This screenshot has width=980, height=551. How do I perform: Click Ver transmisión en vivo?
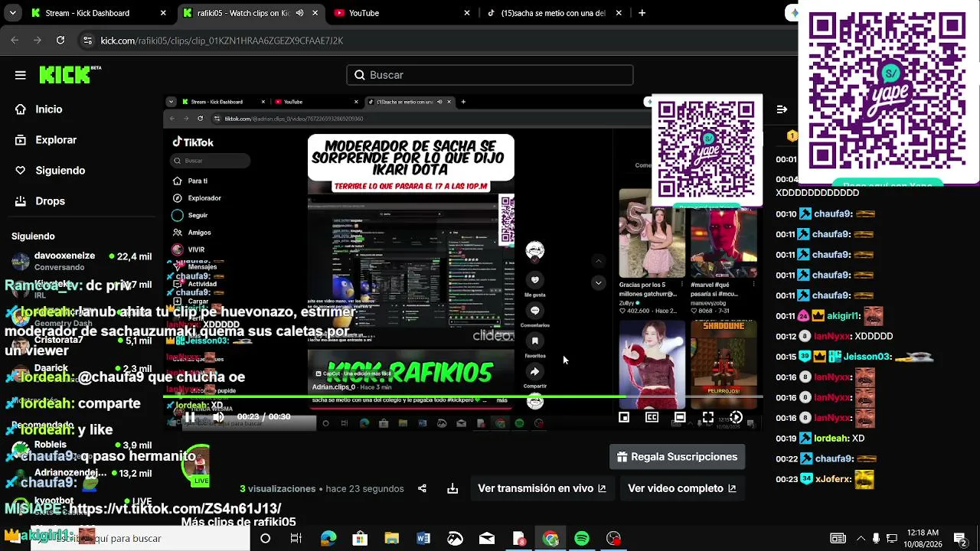[542, 488]
